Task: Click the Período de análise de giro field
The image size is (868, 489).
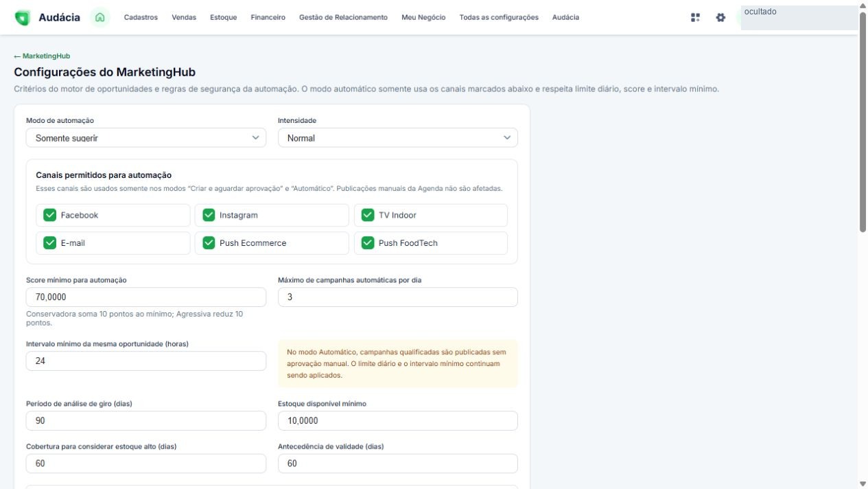Action: pyautogui.click(x=146, y=421)
